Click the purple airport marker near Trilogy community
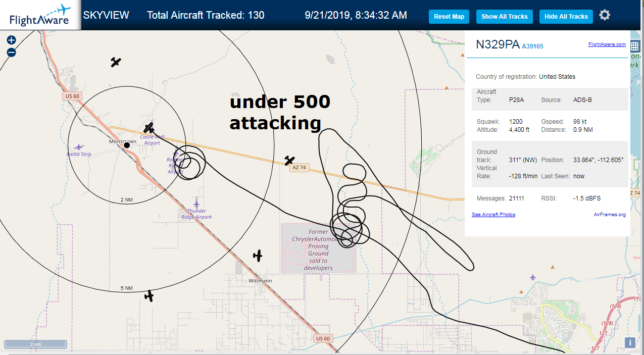Viewport: 644px width, 355px height. tap(533, 277)
